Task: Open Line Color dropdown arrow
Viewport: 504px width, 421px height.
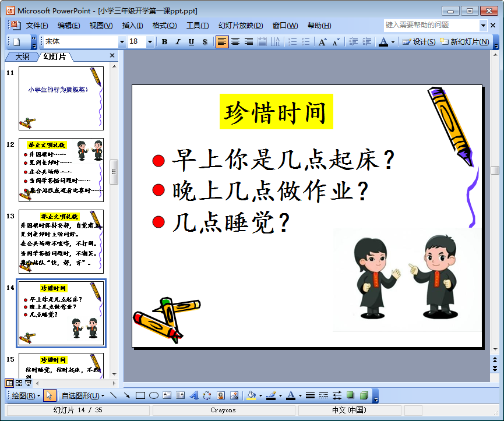Action: point(280,396)
